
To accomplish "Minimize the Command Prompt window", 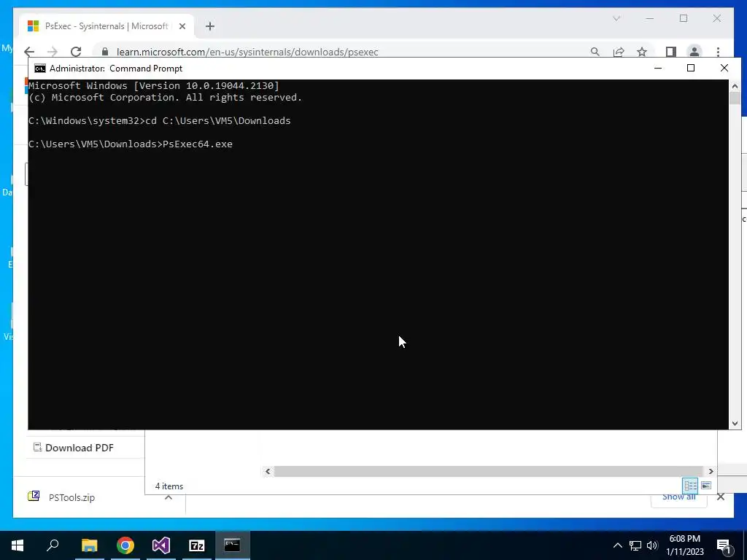I will click(658, 68).
